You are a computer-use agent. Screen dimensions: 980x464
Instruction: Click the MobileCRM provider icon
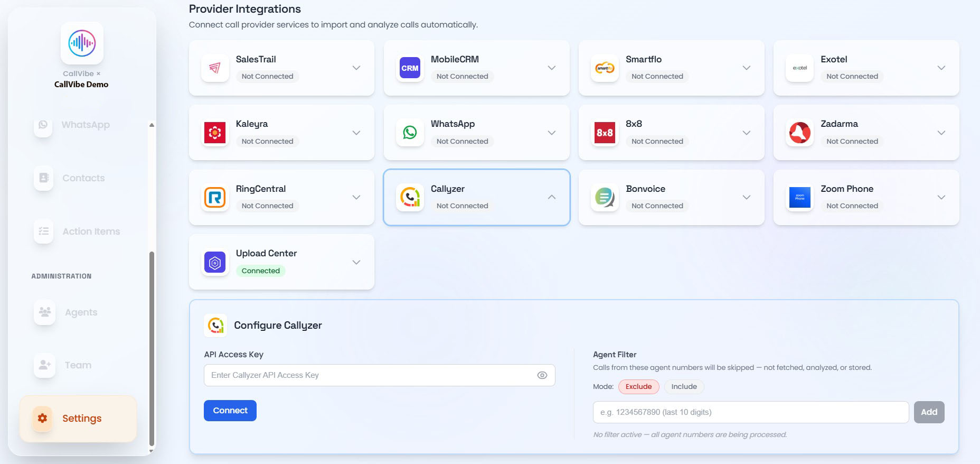coord(410,68)
